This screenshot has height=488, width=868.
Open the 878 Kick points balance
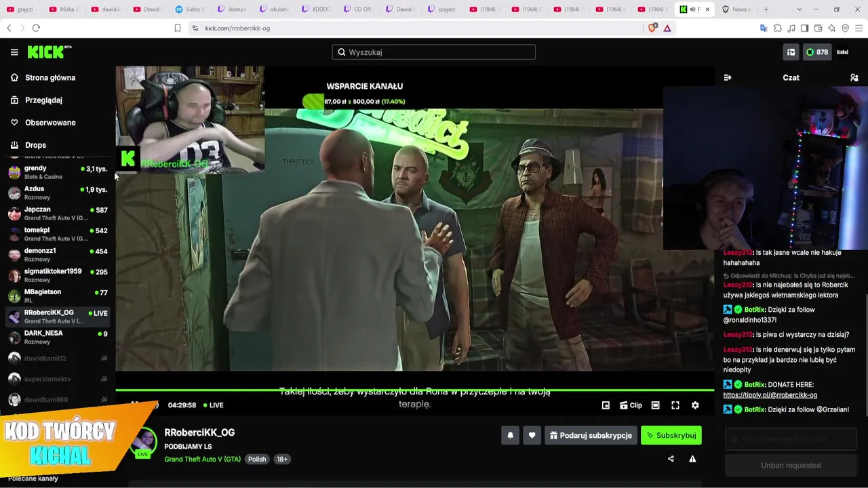817,52
